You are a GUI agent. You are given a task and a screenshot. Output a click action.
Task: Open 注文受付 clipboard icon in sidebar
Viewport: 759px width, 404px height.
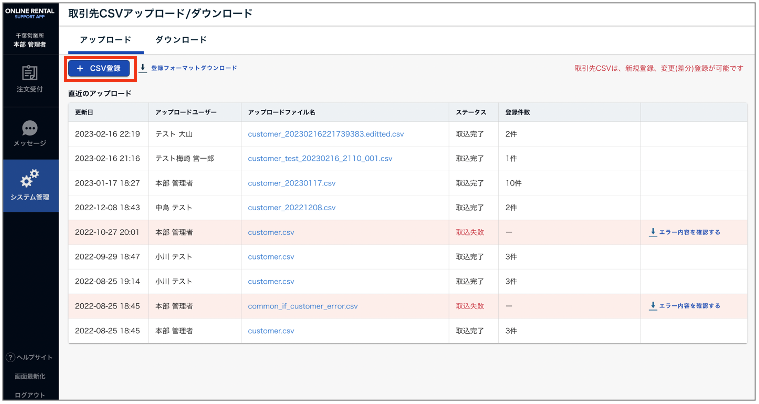click(29, 74)
